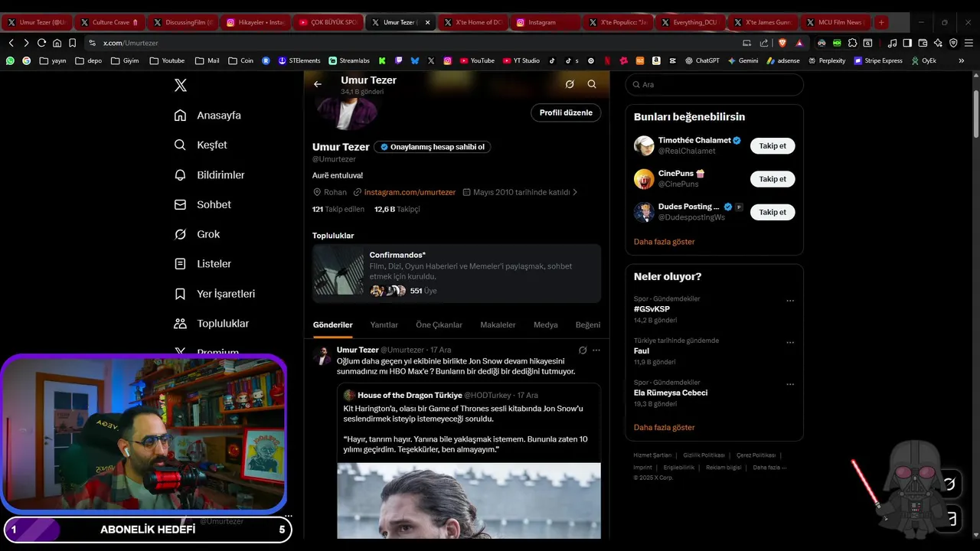Click search icon in profile header
The image size is (980, 551).
(x=592, y=84)
